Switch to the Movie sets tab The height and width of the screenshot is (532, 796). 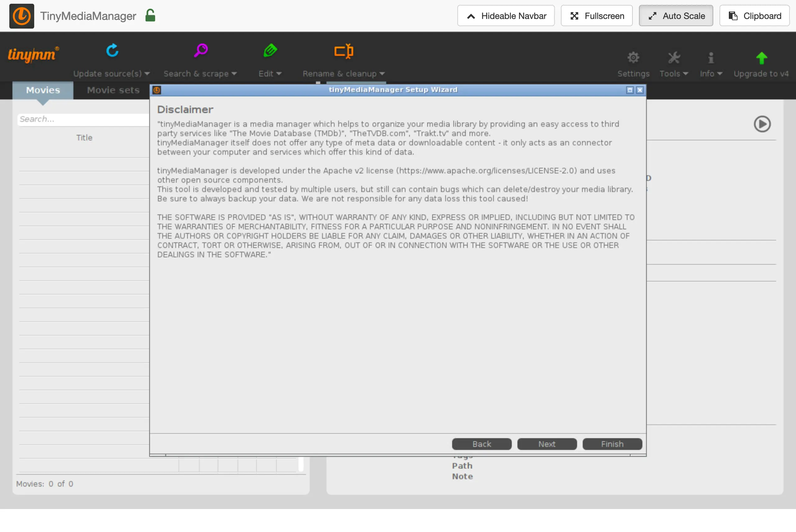coord(113,90)
